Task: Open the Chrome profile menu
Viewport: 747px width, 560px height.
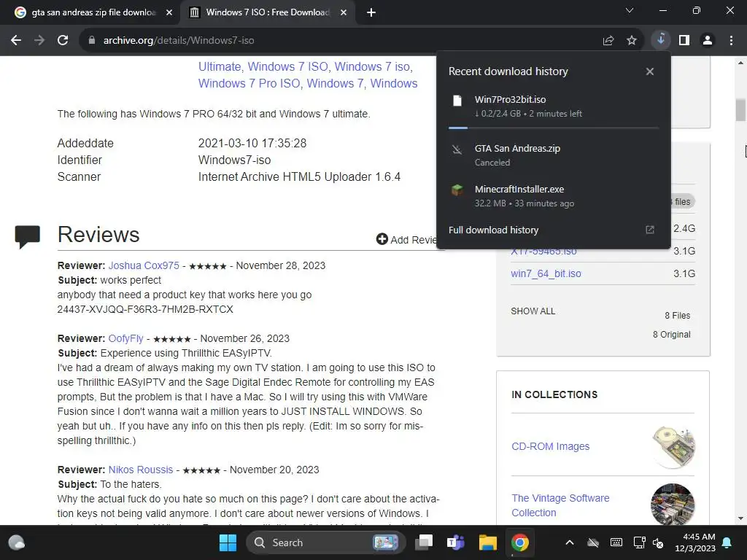Action: [708, 41]
